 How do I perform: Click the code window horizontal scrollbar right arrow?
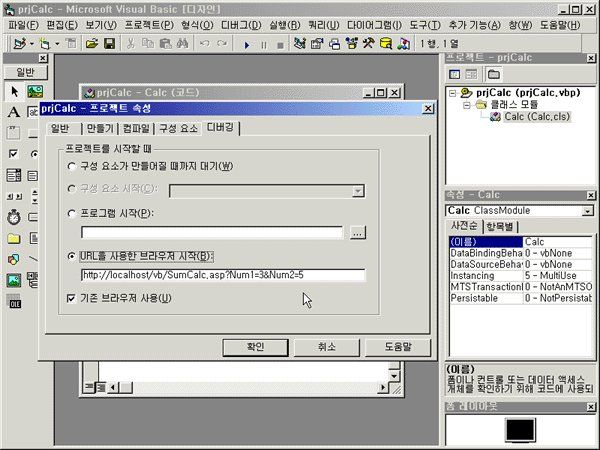[x=383, y=388]
